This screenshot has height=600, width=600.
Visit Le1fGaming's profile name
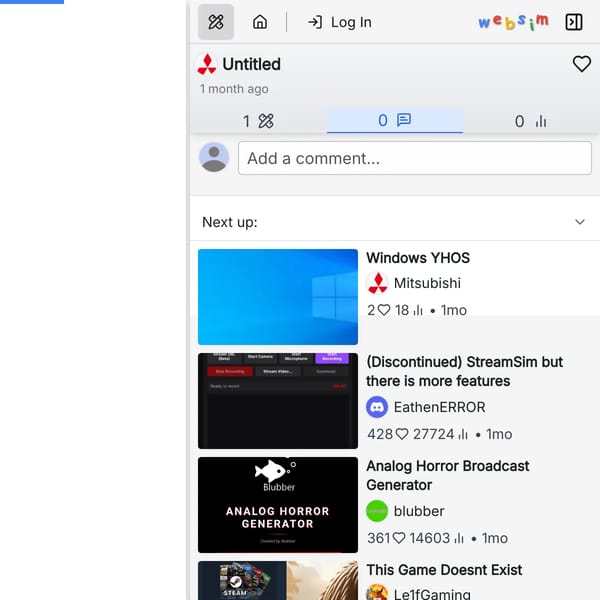tap(432, 594)
